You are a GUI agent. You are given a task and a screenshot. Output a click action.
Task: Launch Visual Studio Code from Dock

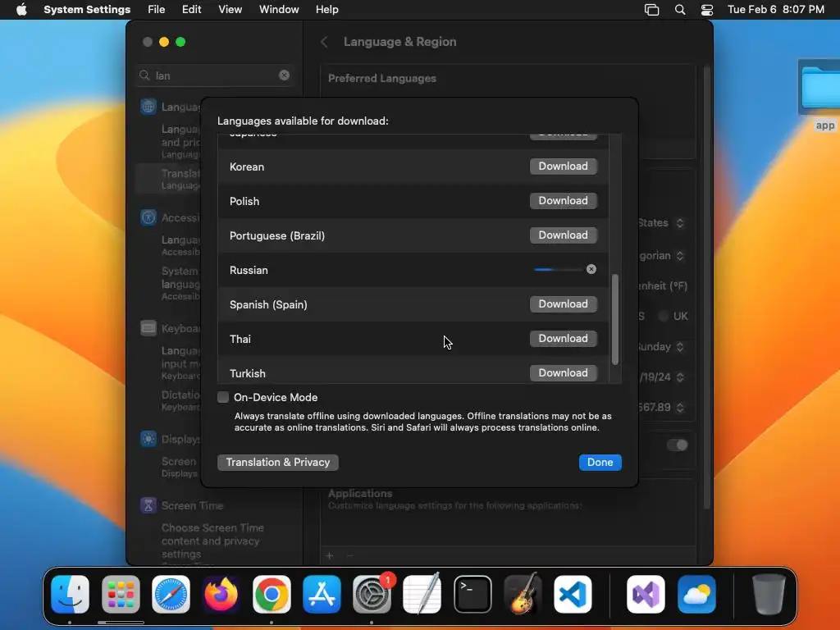coord(573,594)
